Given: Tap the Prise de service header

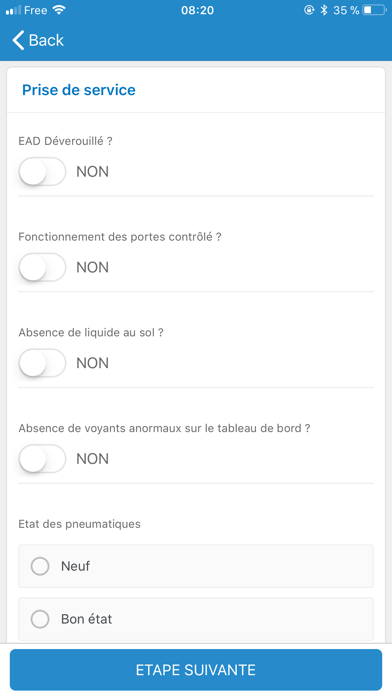Looking at the screenshot, I should [79, 90].
